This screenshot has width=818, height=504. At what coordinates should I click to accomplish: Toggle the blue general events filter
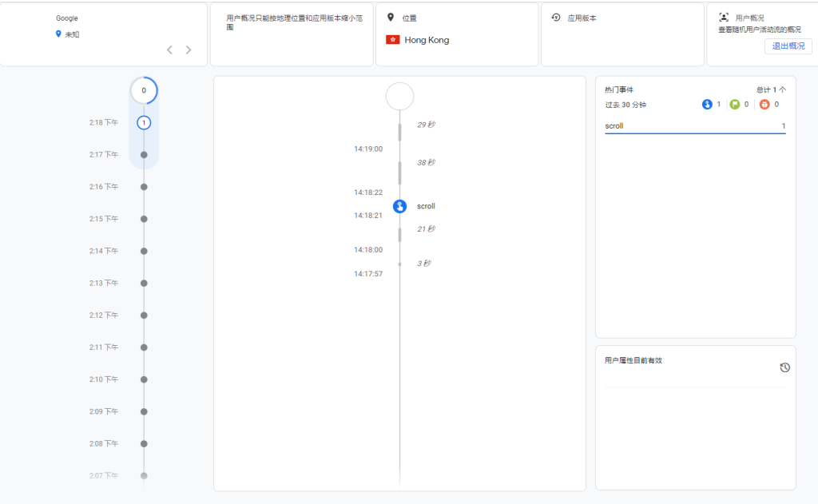point(707,105)
